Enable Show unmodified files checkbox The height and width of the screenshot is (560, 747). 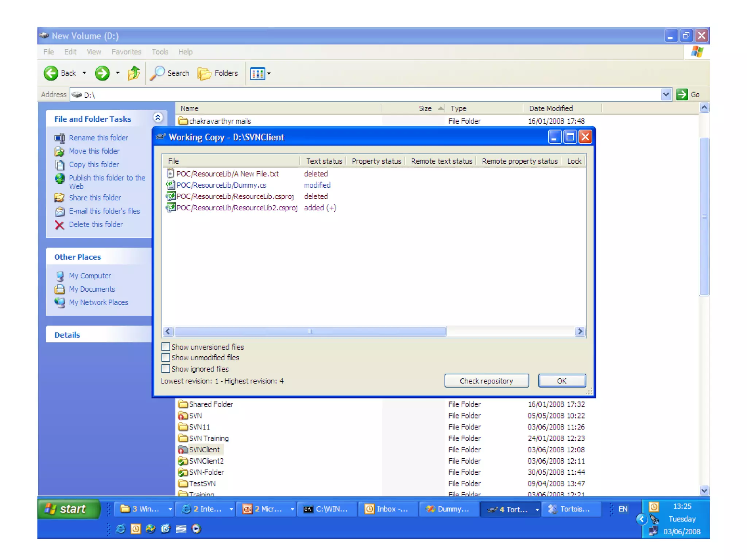tap(166, 357)
